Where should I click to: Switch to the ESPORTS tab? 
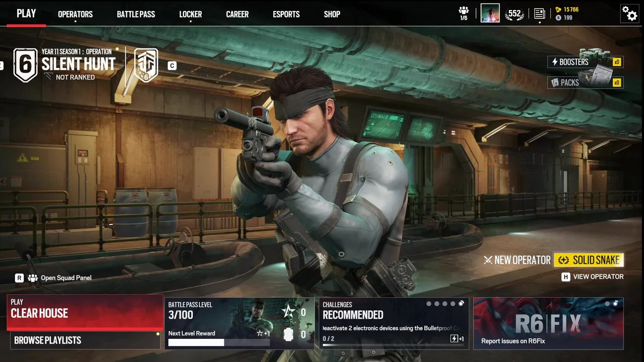pyautogui.click(x=286, y=14)
